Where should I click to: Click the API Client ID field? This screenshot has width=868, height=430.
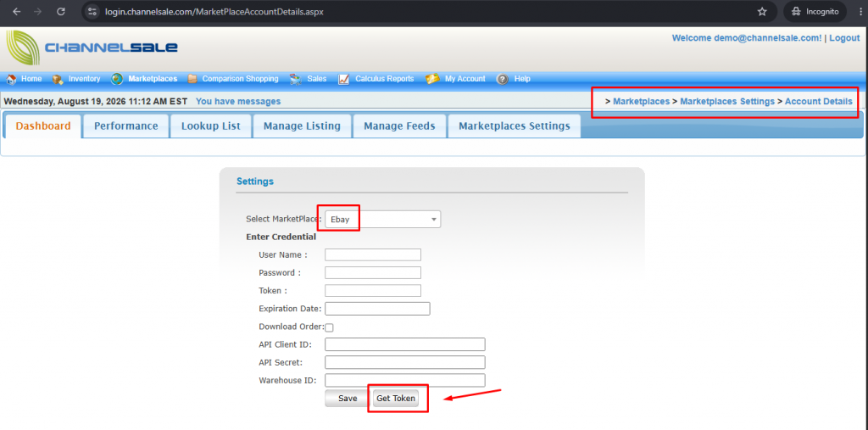click(405, 344)
